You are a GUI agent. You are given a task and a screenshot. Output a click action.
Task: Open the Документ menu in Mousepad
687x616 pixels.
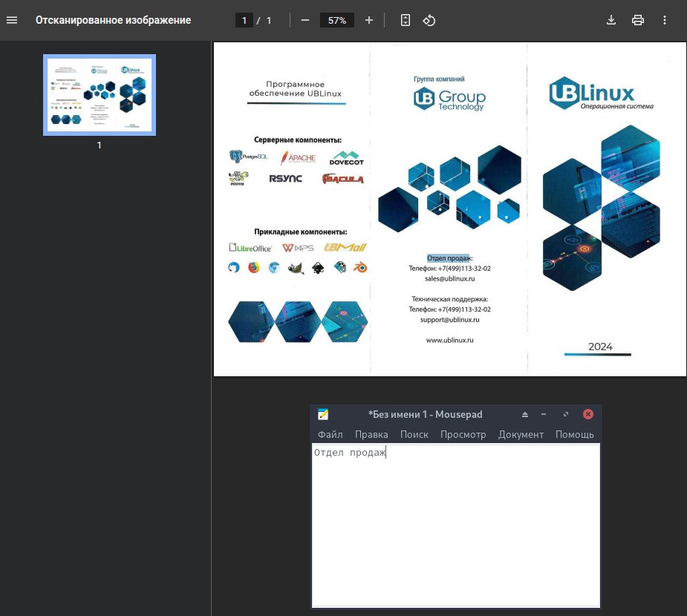pos(521,434)
